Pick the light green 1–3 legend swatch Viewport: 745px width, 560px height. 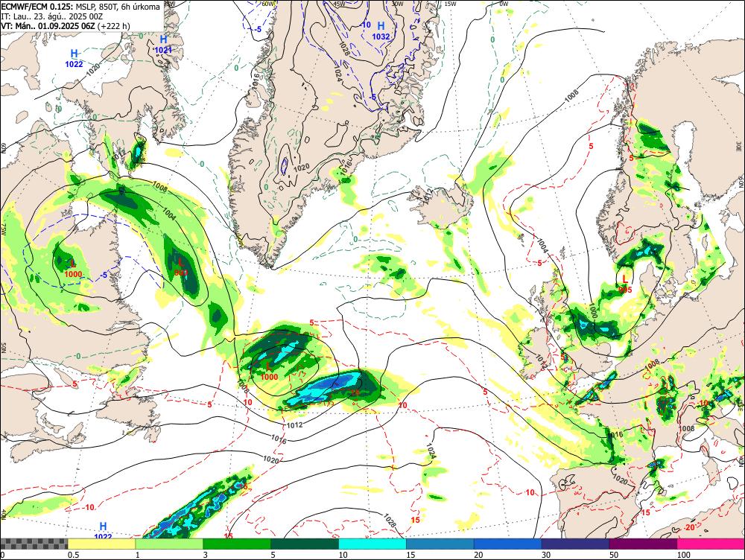(x=169, y=544)
